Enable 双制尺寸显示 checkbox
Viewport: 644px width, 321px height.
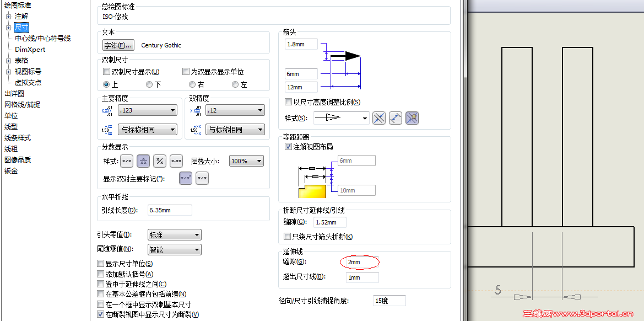point(106,72)
